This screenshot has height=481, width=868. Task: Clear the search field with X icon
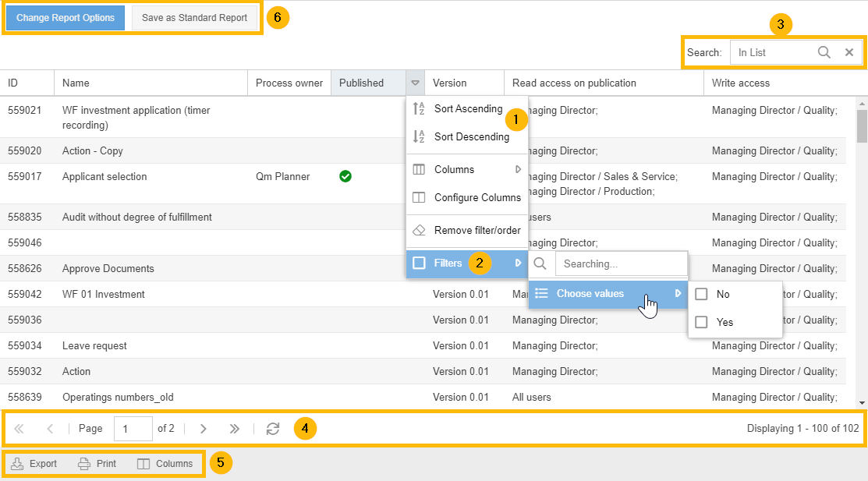tap(849, 52)
